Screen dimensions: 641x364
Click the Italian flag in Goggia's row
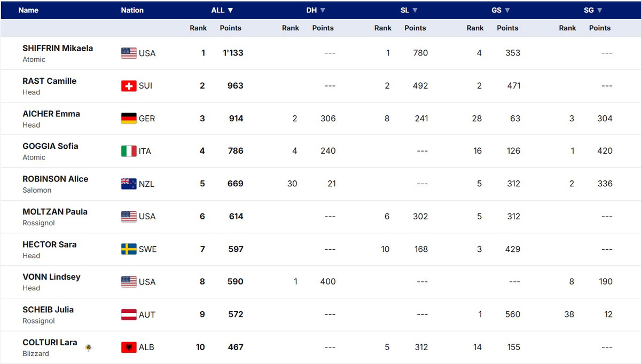pyautogui.click(x=129, y=151)
